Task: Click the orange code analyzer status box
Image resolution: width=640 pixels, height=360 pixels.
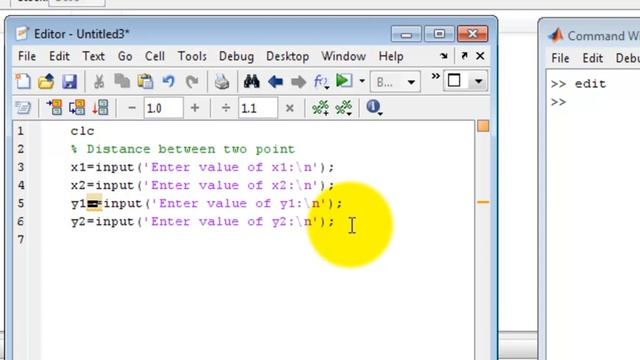Action: pyautogui.click(x=483, y=126)
